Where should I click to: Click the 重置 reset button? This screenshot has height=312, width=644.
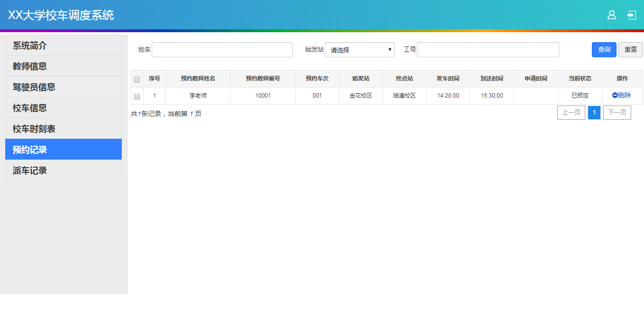631,50
